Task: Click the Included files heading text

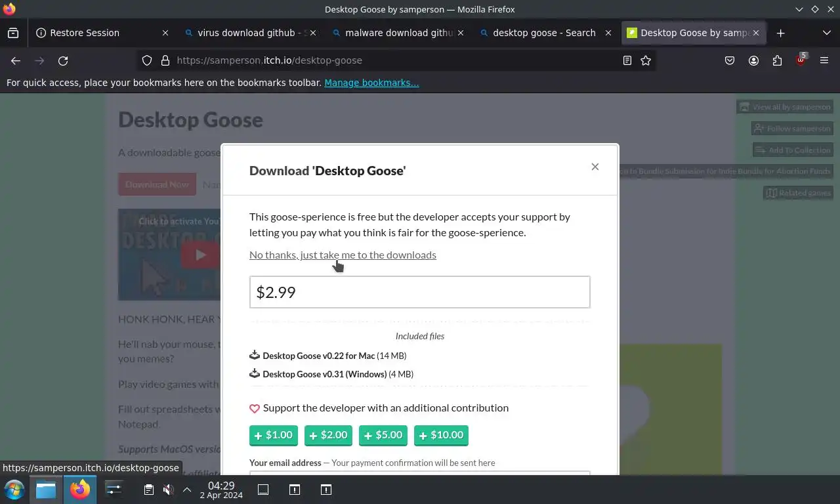Action: click(x=420, y=336)
